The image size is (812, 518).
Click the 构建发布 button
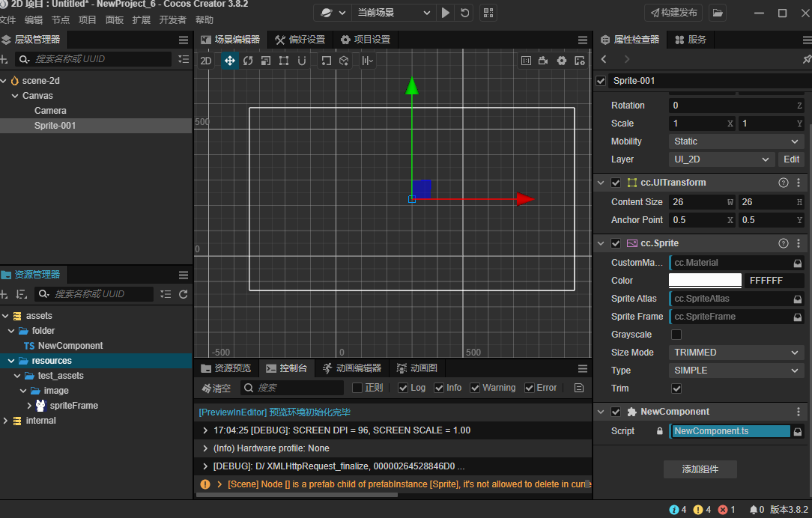[x=673, y=13]
